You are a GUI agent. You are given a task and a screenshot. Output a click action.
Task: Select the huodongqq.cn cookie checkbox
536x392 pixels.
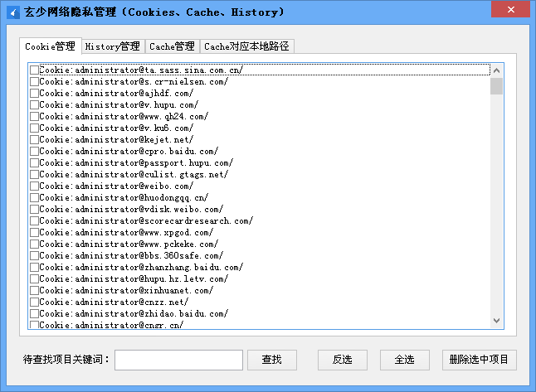tap(34, 198)
